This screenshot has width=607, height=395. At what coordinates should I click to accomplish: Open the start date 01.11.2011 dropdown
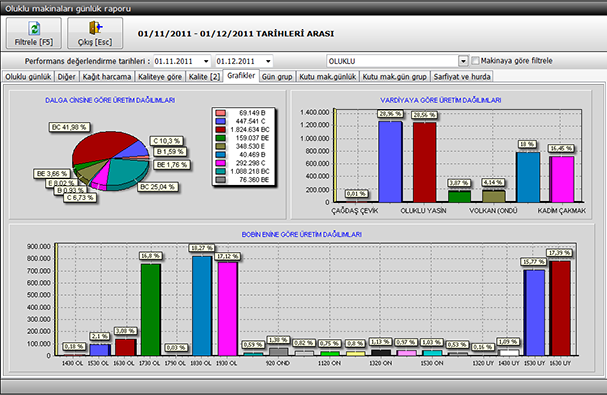(x=206, y=61)
